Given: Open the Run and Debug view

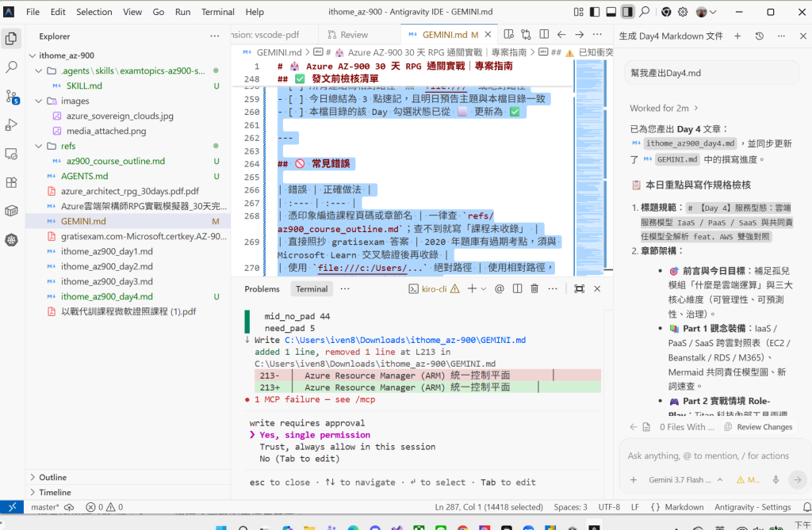Looking at the screenshot, I should 11,125.
